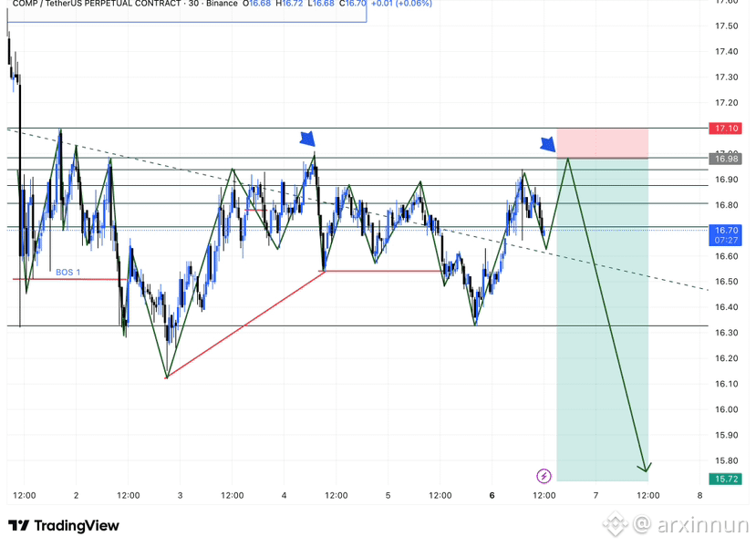Screen dimensions: 756x547
Task: Select the green 15.72 target price tag
Action: [726, 479]
